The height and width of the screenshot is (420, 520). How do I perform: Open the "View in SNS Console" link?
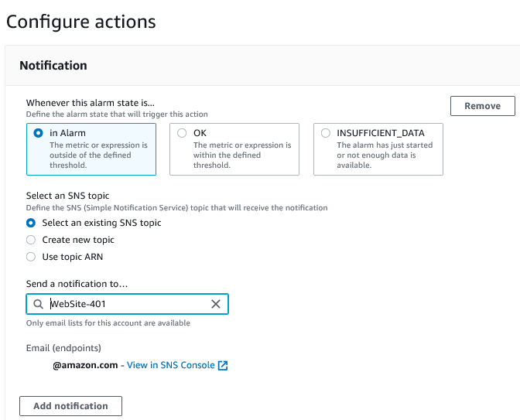pyautogui.click(x=170, y=365)
